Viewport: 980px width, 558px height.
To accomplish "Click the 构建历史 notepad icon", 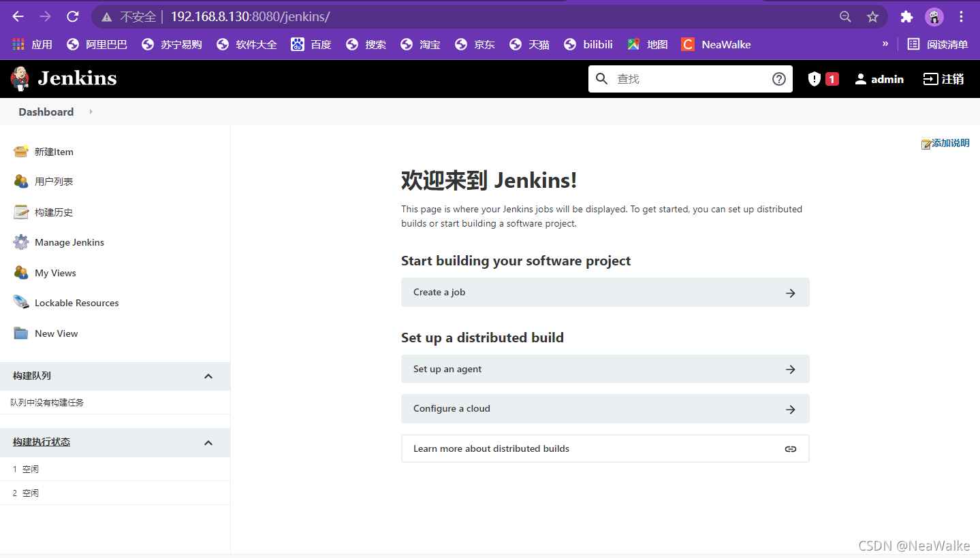I will point(21,212).
